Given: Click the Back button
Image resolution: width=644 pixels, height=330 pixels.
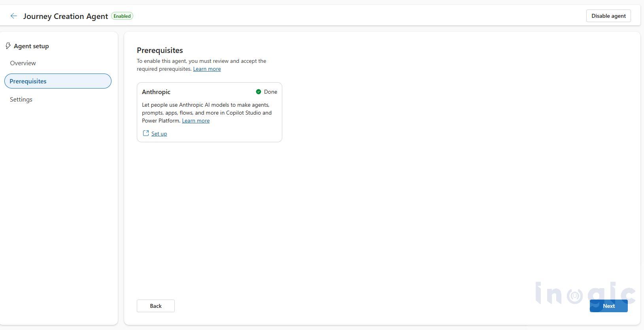Looking at the screenshot, I should point(156,306).
